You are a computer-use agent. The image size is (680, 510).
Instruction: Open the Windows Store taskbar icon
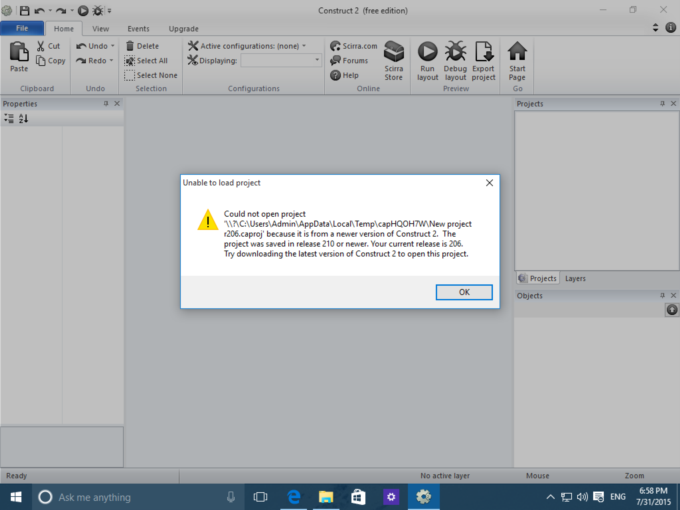pyautogui.click(x=358, y=497)
